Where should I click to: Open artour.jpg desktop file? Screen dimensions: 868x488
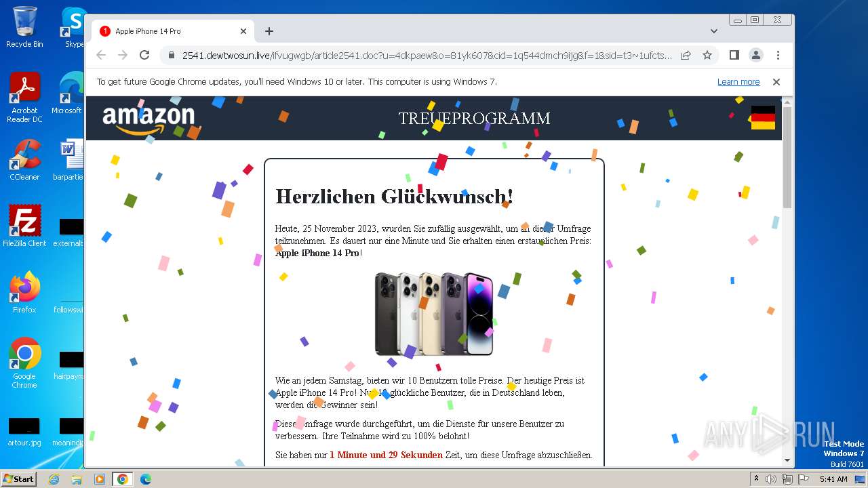point(24,432)
